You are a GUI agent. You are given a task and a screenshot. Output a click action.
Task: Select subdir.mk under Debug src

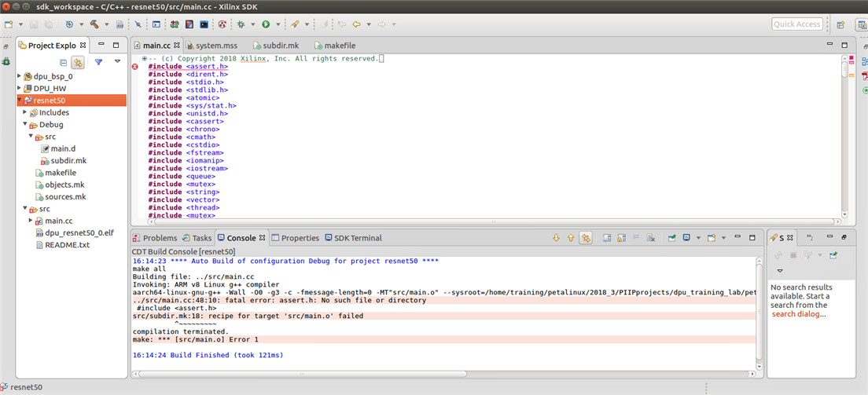point(64,160)
